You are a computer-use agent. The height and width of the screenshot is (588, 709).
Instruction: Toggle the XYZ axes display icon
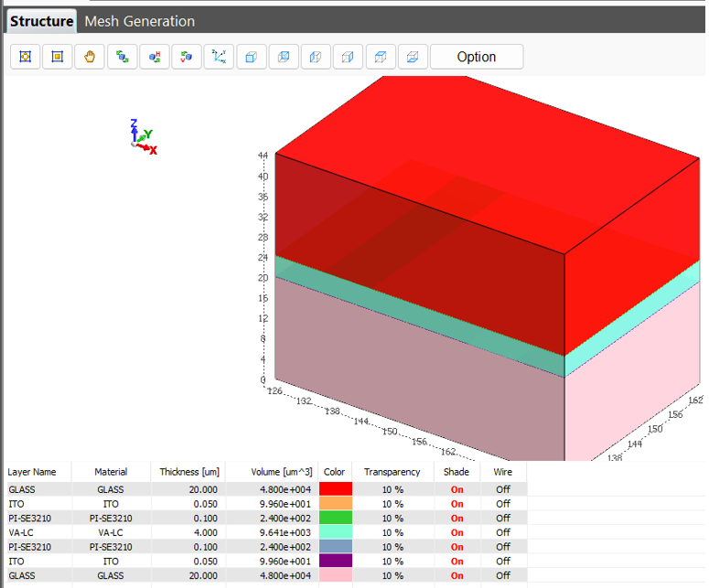point(219,57)
